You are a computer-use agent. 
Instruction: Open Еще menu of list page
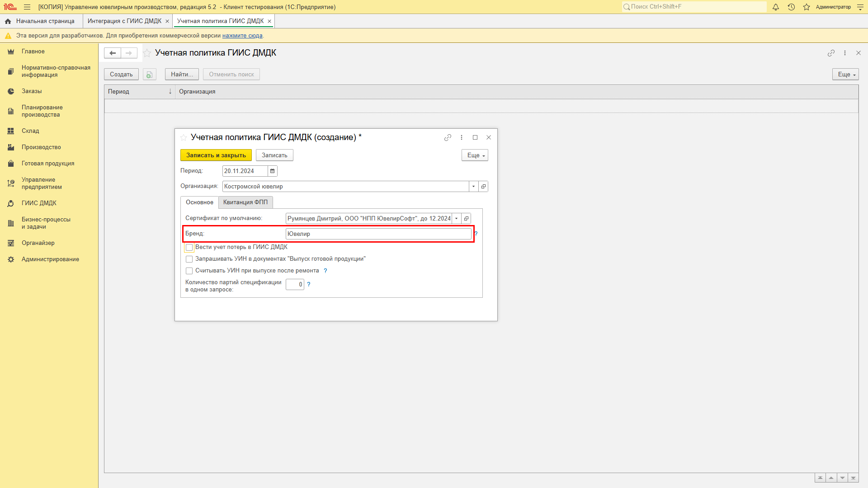pyautogui.click(x=845, y=75)
